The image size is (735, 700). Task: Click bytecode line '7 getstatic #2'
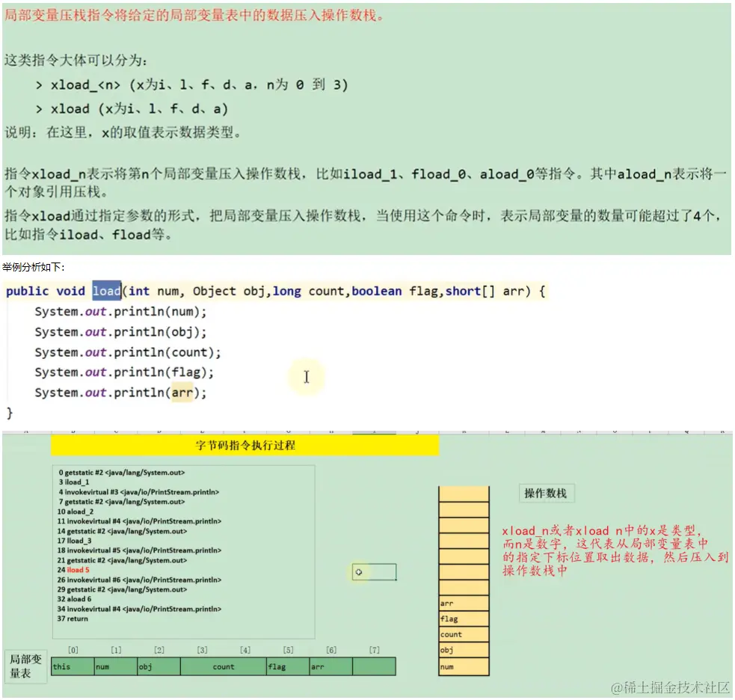click(122, 502)
